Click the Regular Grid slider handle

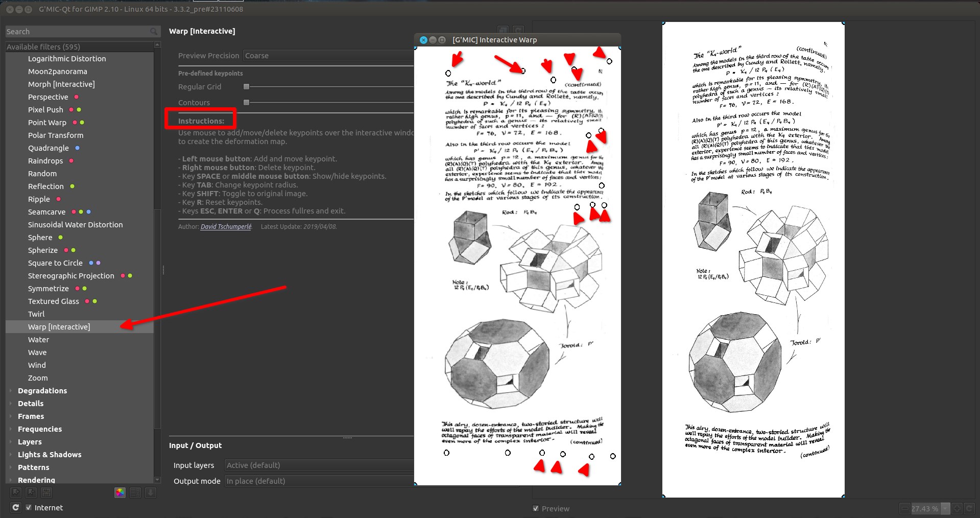(246, 87)
